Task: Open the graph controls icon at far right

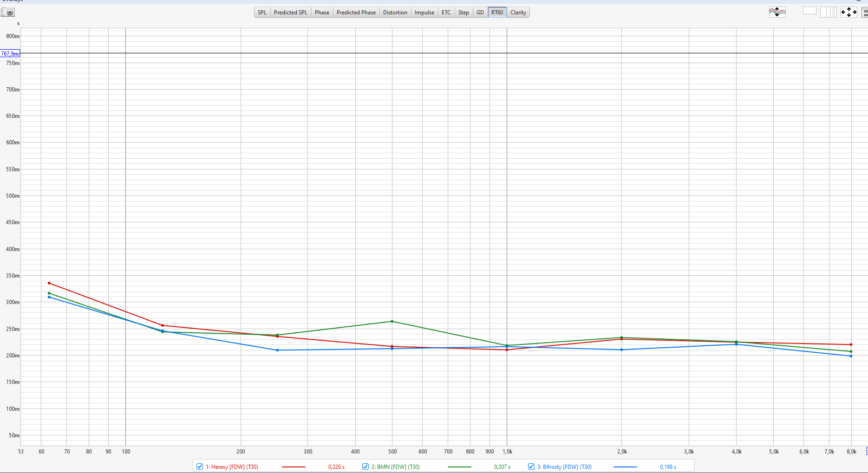Action: [x=864, y=13]
